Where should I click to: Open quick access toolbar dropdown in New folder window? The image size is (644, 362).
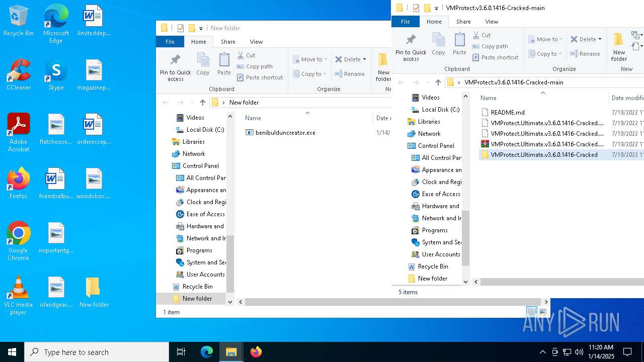(x=201, y=29)
